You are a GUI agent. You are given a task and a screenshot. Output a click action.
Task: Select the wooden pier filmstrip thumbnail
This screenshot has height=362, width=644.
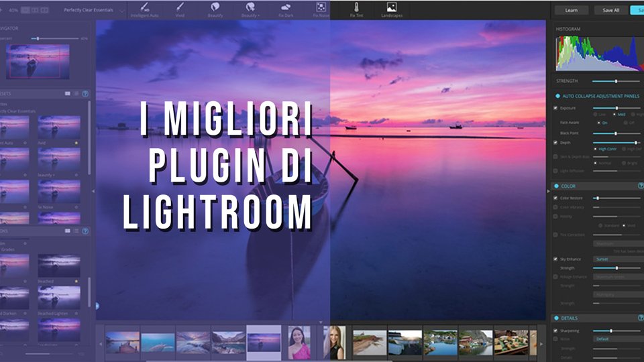pyautogui.click(x=122, y=343)
